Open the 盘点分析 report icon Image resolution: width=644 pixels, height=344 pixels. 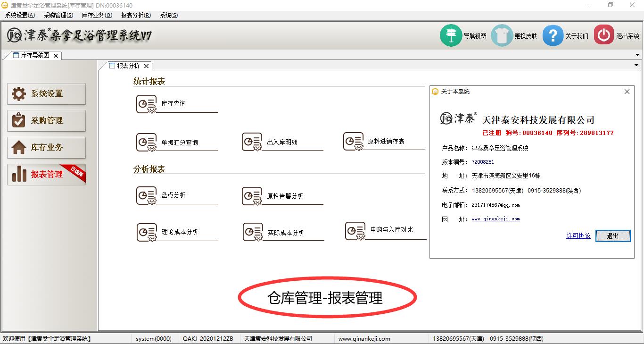(x=147, y=195)
